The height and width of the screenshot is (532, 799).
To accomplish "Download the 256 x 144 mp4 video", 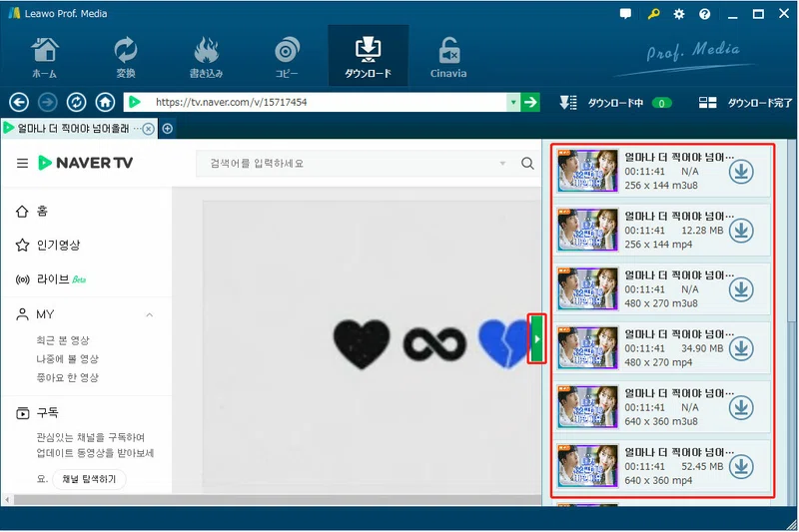I will click(741, 231).
